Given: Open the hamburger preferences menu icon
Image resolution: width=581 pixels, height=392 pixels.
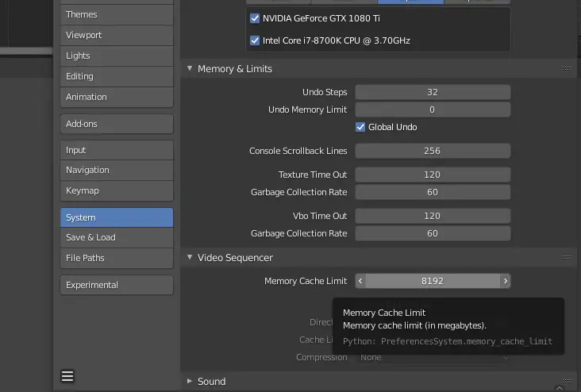Looking at the screenshot, I should pos(67,375).
